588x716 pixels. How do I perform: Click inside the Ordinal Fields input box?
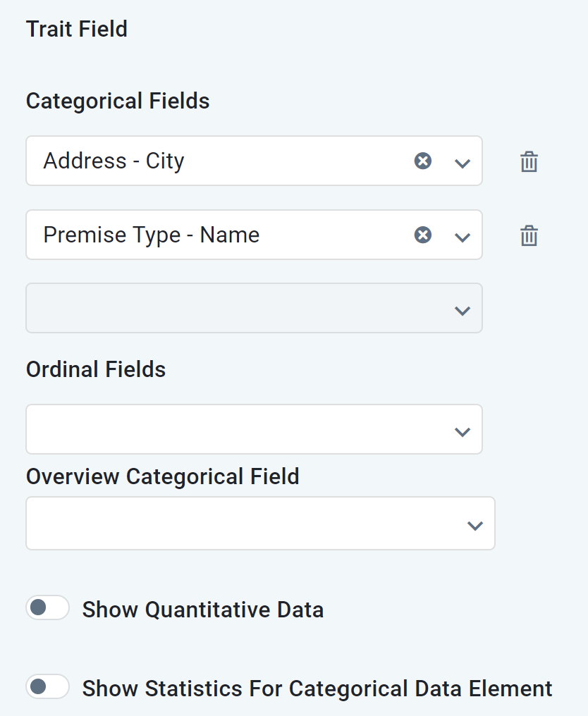[x=233, y=429]
